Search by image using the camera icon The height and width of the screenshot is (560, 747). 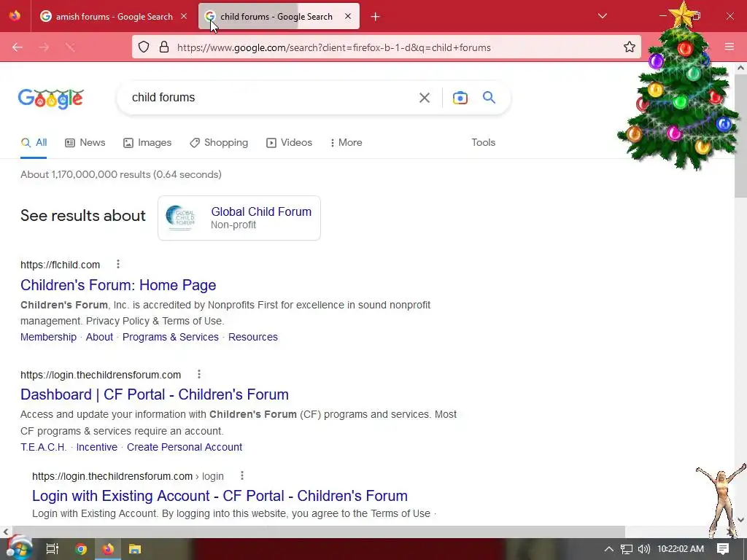(x=460, y=98)
